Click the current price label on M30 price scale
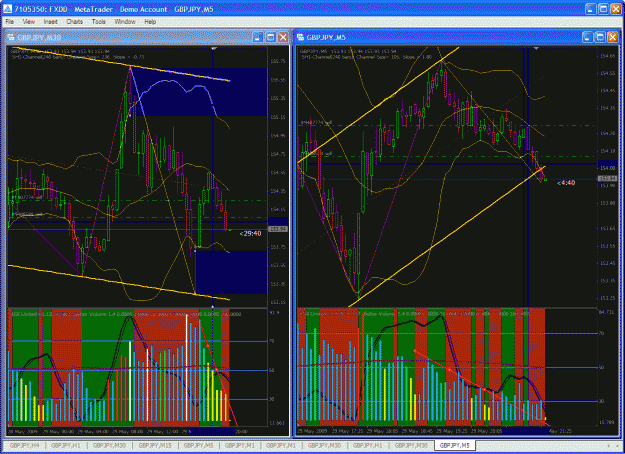Viewport: 625px width, 454px height. tap(278, 229)
